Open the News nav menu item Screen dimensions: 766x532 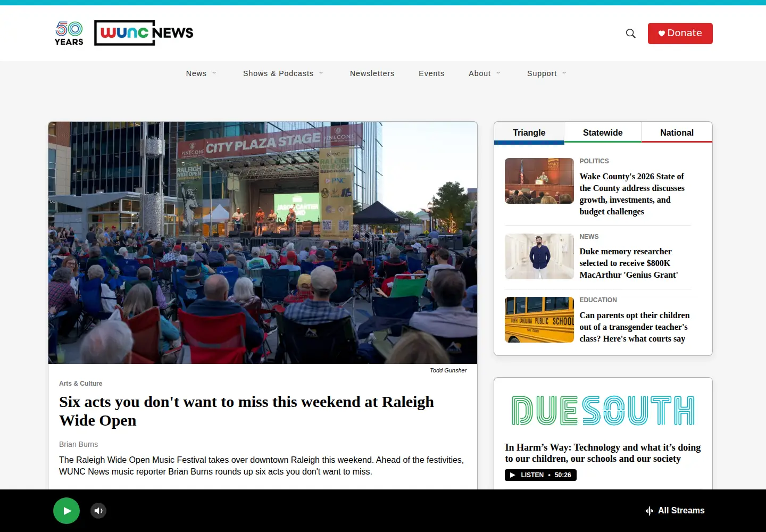(x=196, y=73)
